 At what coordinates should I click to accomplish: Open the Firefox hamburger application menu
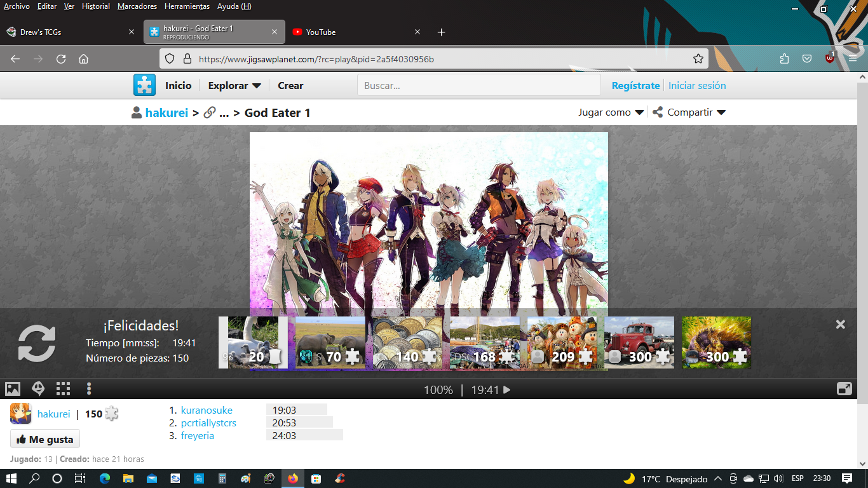[853, 59]
